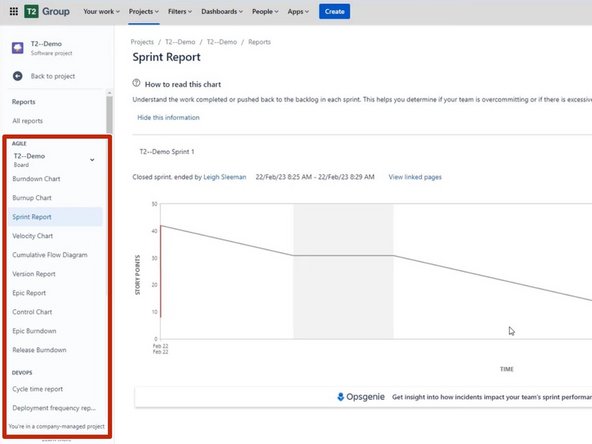Image resolution: width=592 pixels, height=444 pixels.
Task: Click View linked pages link
Action: pos(415,177)
